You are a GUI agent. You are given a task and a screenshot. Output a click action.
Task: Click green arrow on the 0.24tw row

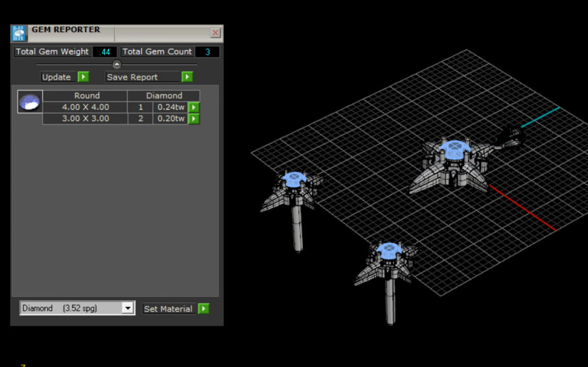point(195,107)
